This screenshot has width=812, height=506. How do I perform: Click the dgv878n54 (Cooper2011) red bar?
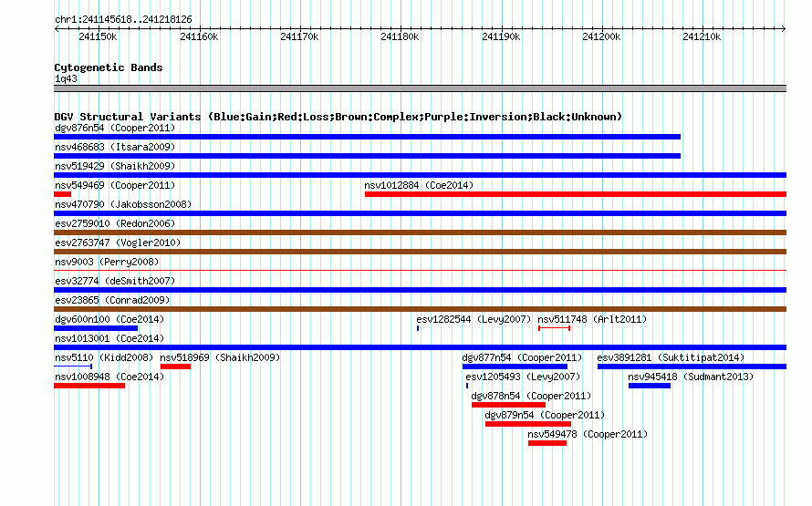click(x=508, y=405)
